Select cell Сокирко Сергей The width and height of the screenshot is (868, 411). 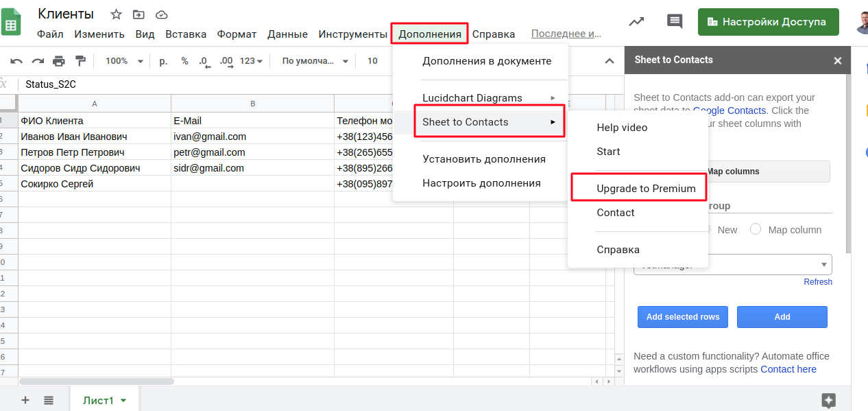click(95, 184)
